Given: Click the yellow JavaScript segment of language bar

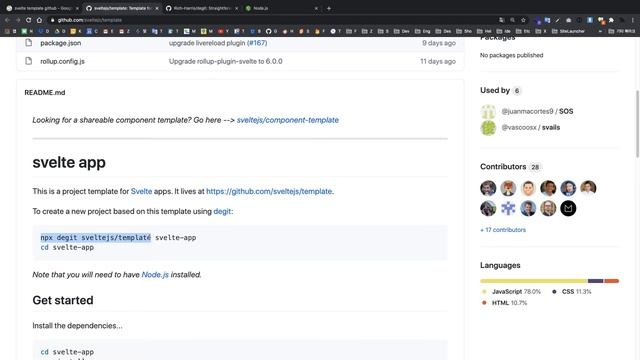Looking at the screenshot, I should pyautogui.click(x=533, y=281).
